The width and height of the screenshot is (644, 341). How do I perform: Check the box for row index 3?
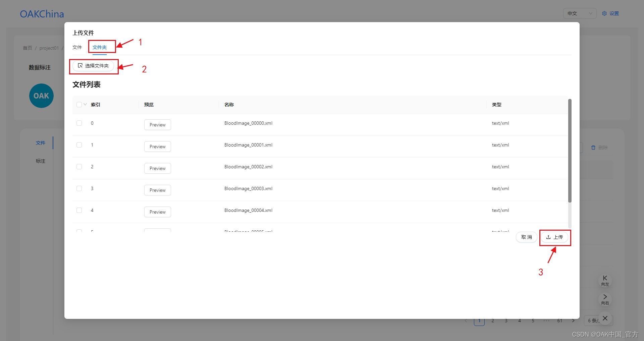79,188
